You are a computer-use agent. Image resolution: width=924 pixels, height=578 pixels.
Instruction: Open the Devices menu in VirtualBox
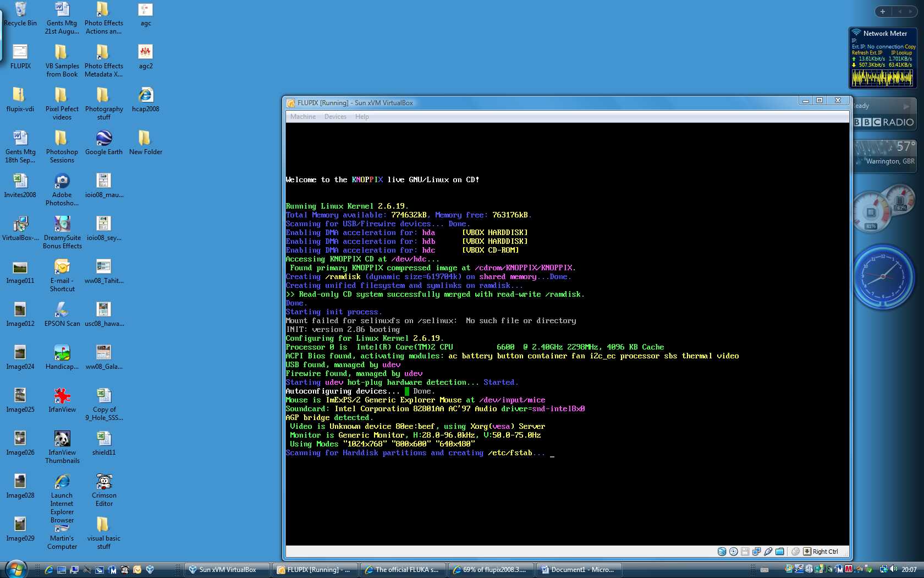pos(335,117)
